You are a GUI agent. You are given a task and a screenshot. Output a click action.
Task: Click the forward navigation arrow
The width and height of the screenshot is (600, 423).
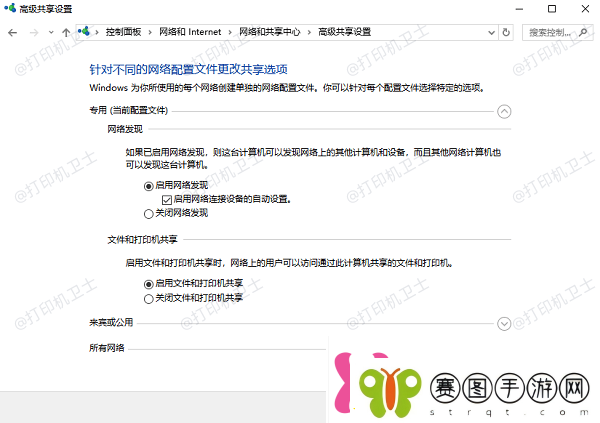(x=34, y=33)
